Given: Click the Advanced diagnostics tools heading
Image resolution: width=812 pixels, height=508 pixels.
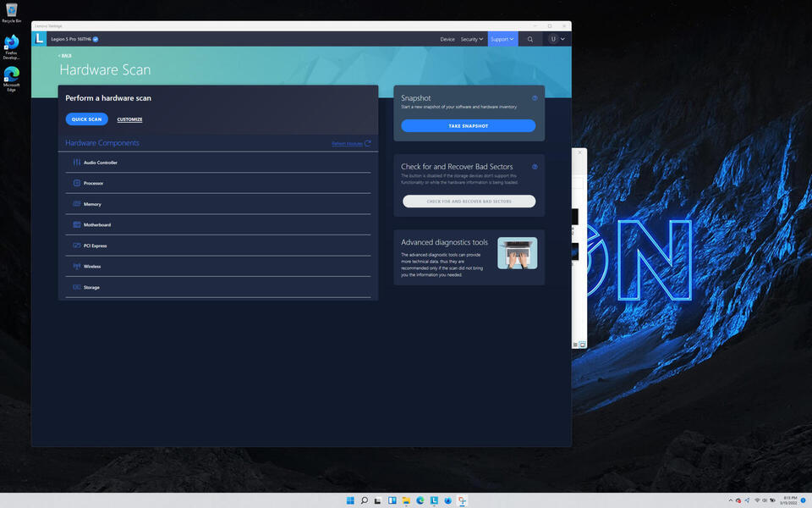Looking at the screenshot, I should (x=444, y=242).
